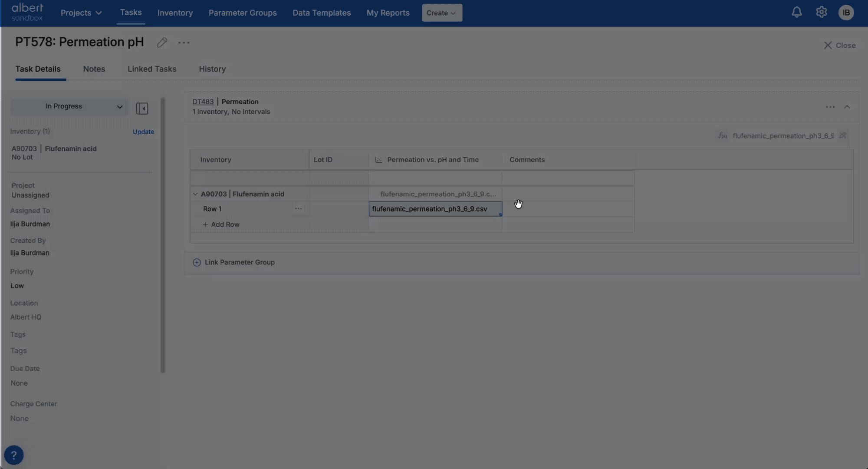868x469 pixels.
Task: Expand the Projects menu dropdown
Action: 81,13
